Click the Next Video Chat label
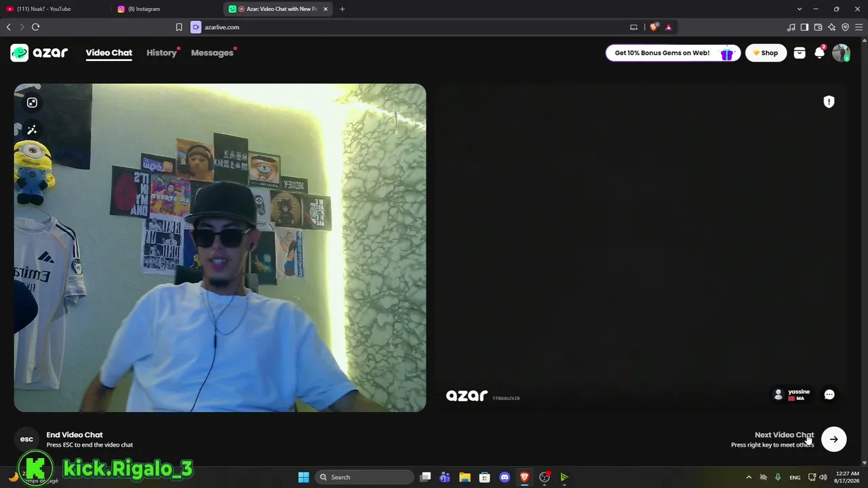The height and width of the screenshot is (488, 868). (784, 435)
